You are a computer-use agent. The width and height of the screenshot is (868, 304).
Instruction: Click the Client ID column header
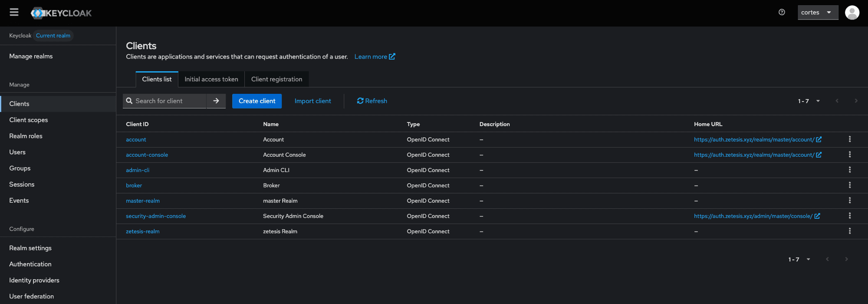pyautogui.click(x=137, y=124)
